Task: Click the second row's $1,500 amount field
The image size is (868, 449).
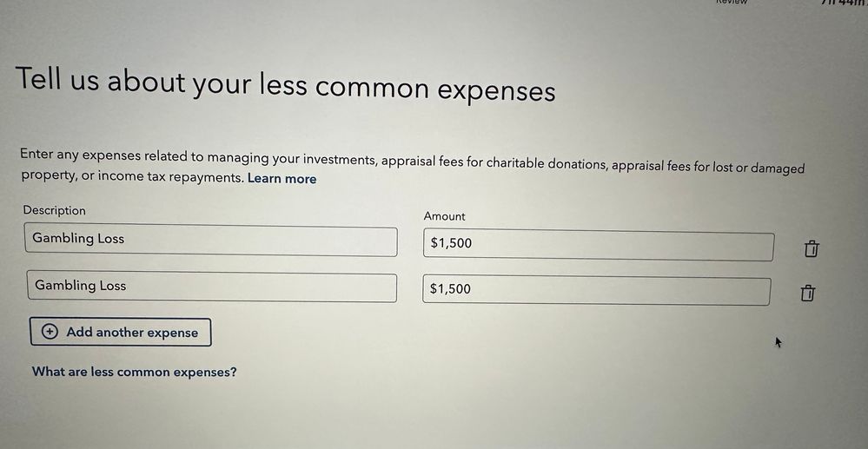Action: coord(596,290)
